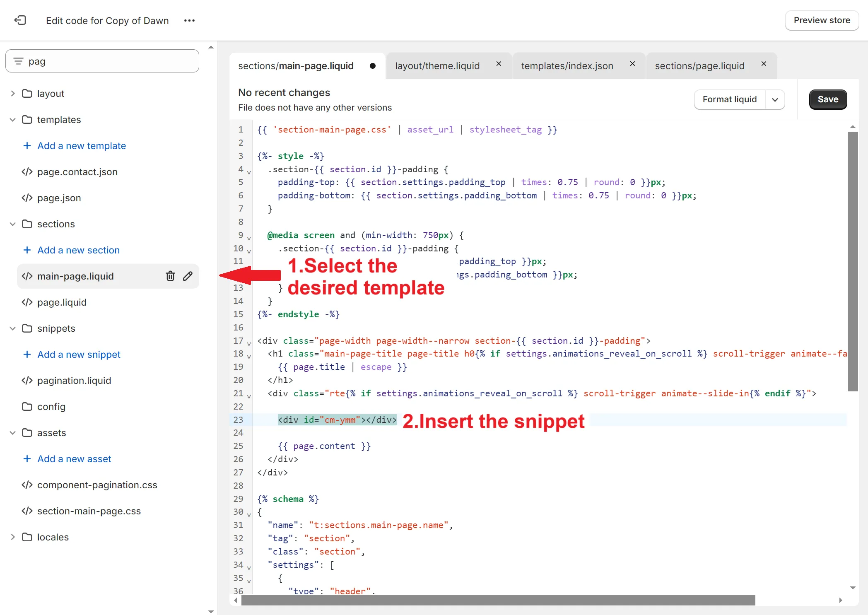Image resolution: width=868 pixels, height=615 pixels.
Task: Switch to layout/theme.liquid tab
Action: click(437, 66)
